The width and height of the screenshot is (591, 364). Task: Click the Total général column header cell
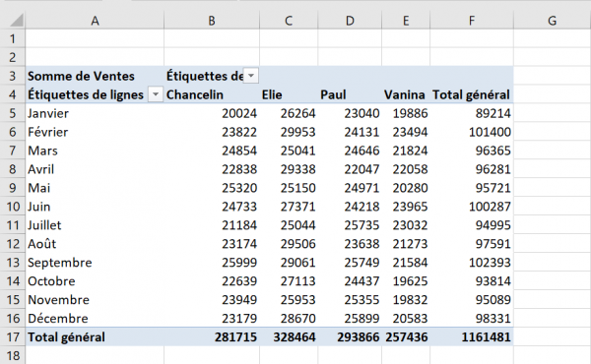tap(471, 94)
